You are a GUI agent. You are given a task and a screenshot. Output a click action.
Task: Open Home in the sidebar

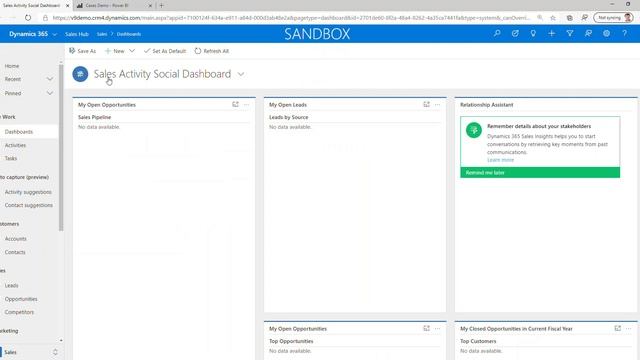(12, 66)
